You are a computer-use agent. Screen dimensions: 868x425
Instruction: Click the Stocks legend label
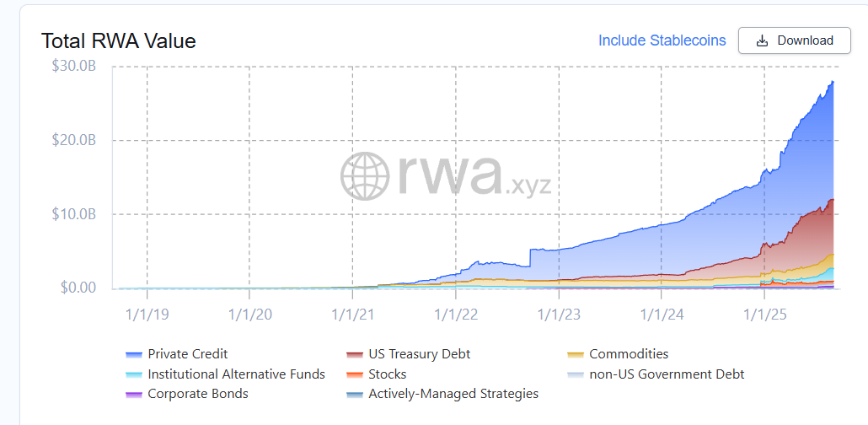[387, 374]
